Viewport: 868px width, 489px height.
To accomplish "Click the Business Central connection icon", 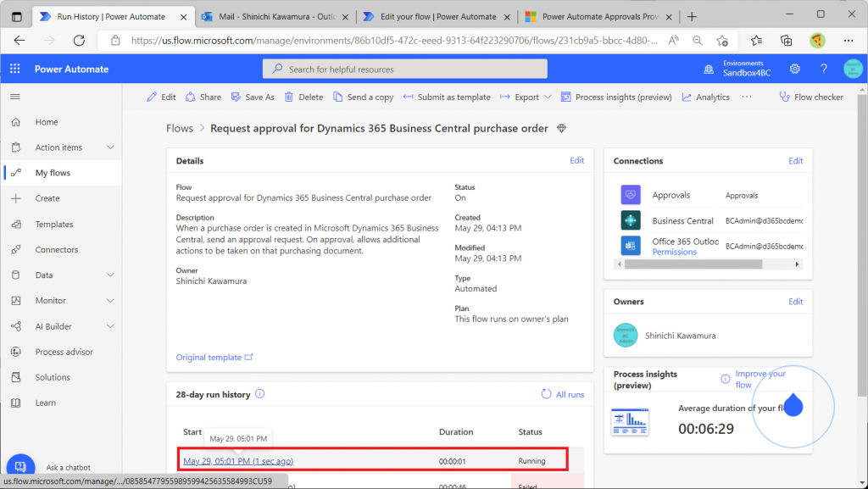I will pos(631,220).
